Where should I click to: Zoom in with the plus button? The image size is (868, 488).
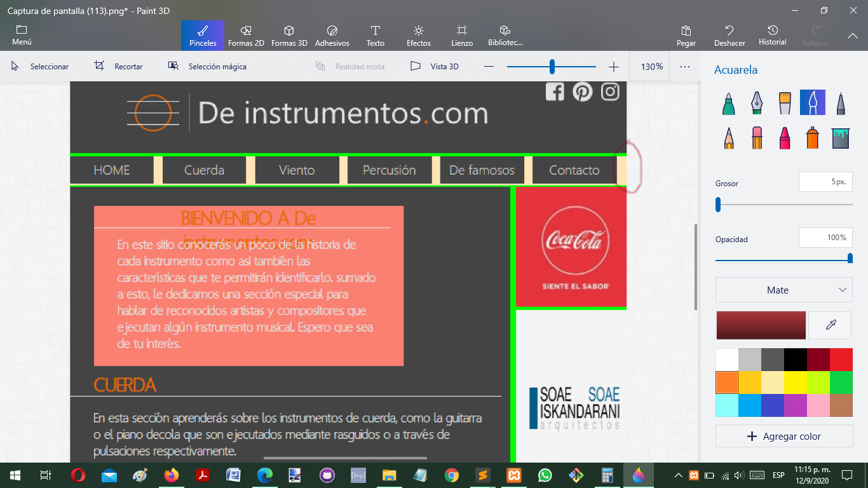coord(613,66)
